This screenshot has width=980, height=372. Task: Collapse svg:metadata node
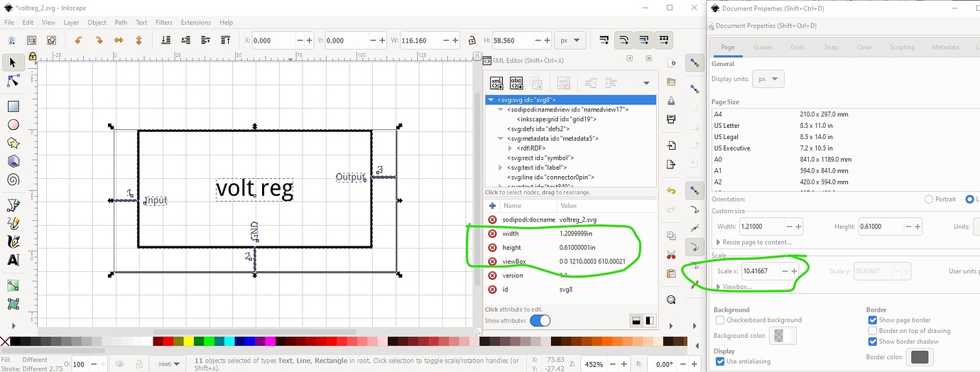500,138
